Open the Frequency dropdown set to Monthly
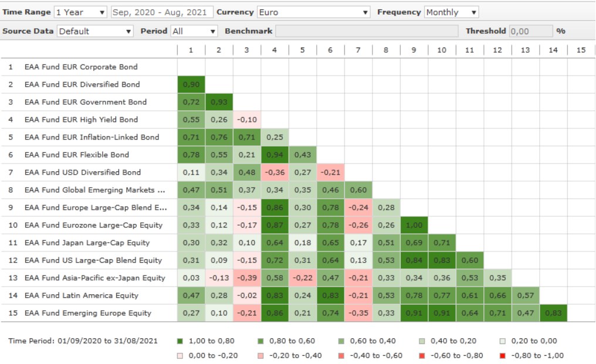Image resolution: width=596 pixels, height=364 pixels. click(451, 12)
